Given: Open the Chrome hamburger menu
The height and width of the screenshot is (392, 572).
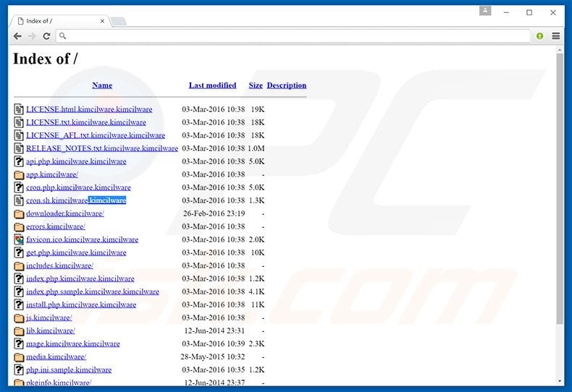Looking at the screenshot, I should coord(555,36).
